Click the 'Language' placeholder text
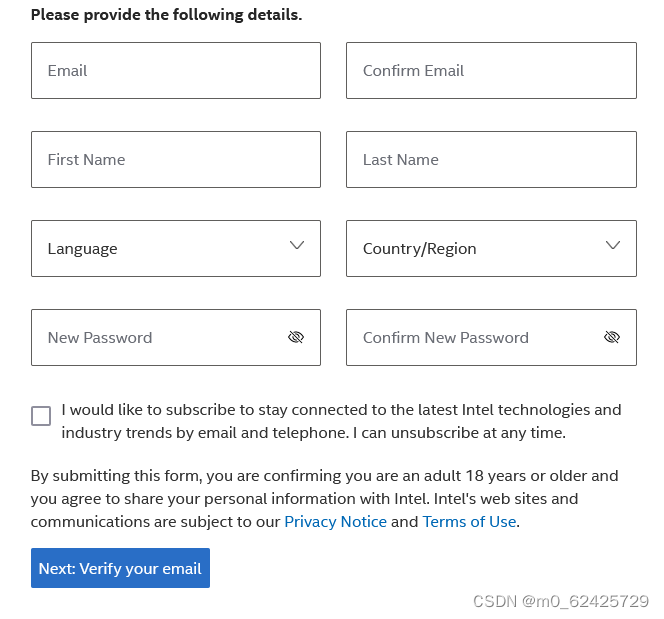 [x=82, y=248]
